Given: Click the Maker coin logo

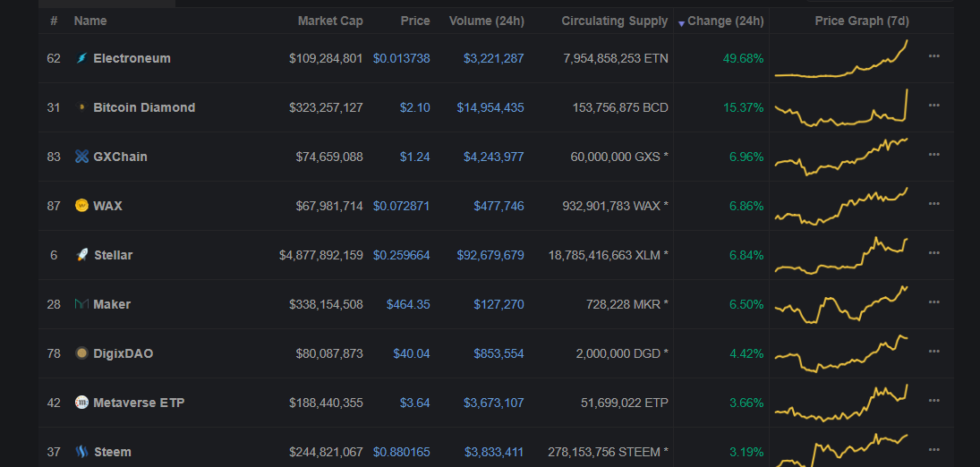Looking at the screenshot, I should coord(81,304).
